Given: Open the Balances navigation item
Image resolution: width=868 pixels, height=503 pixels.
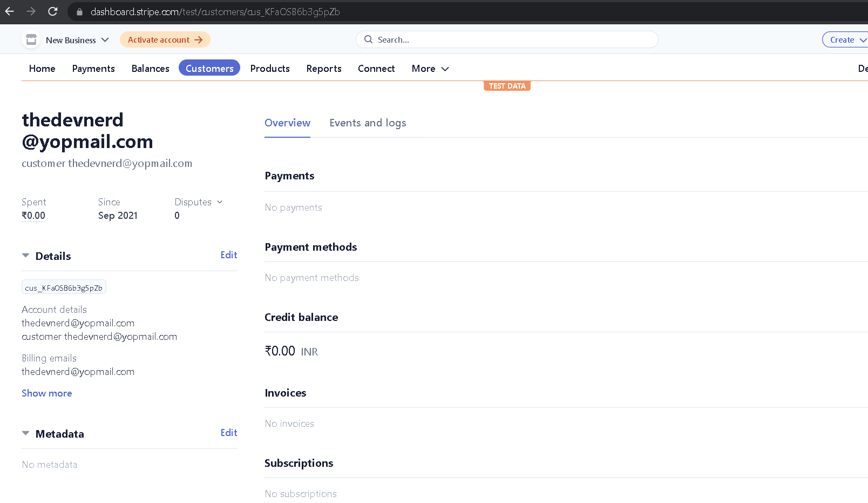Looking at the screenshot, I should (151, 69).
